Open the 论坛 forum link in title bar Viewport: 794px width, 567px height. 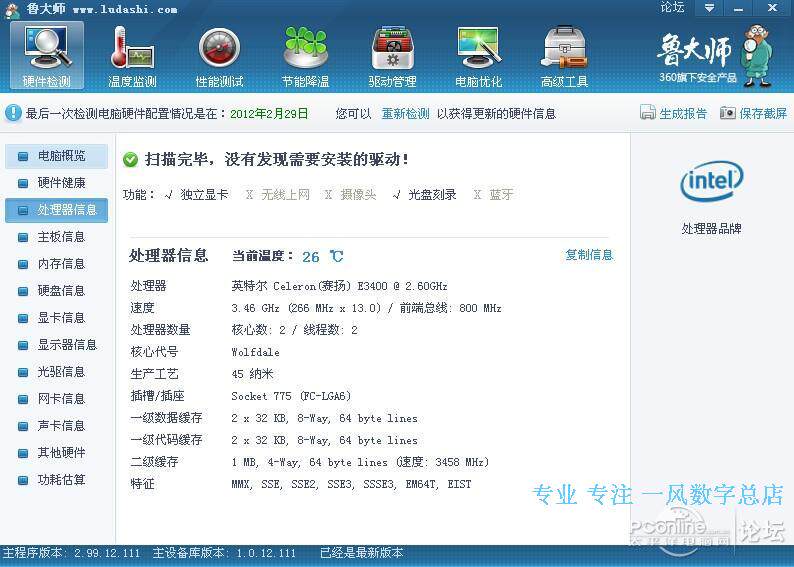tap(672, 8)
